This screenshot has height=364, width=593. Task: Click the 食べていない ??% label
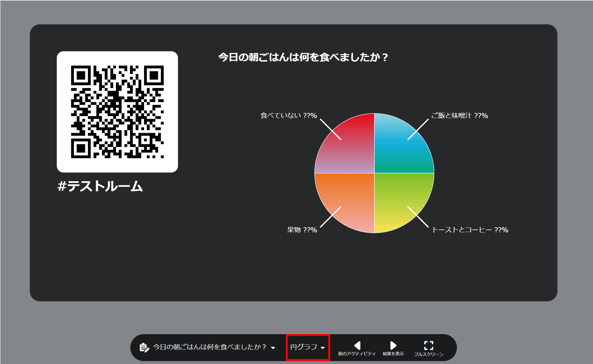pyautogui.click(x=289, y=116)
